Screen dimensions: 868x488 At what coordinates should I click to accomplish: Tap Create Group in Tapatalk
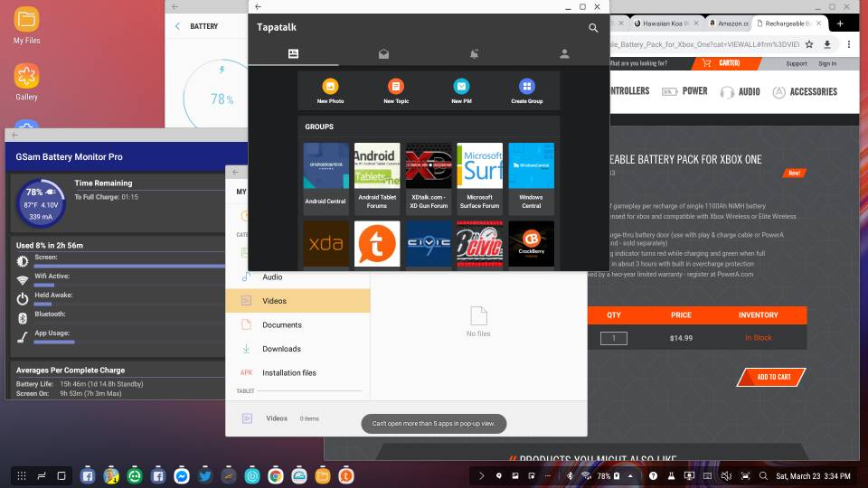(x=526, y=91)
